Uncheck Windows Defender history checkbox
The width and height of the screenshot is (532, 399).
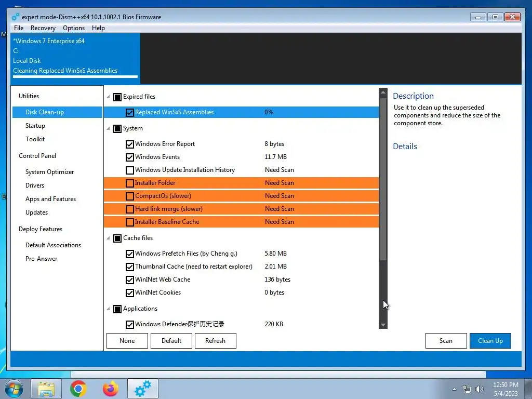pyautogui.click(x=129, y=324)
